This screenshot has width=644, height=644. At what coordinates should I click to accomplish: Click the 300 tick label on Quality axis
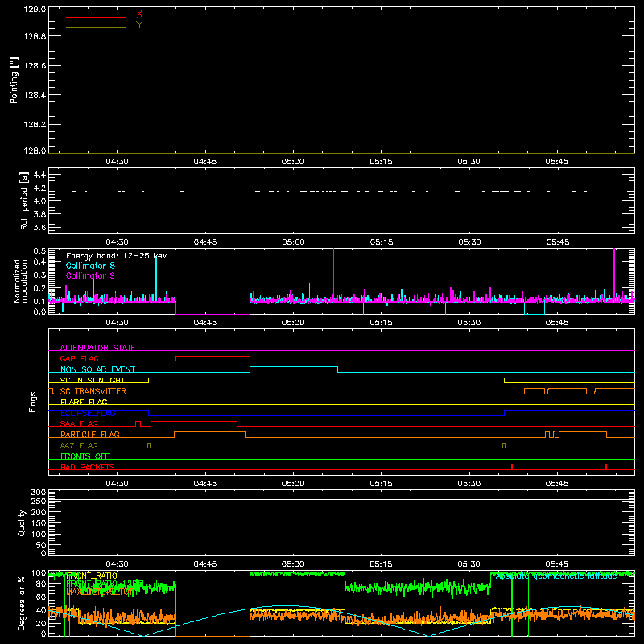coord(39,493)
